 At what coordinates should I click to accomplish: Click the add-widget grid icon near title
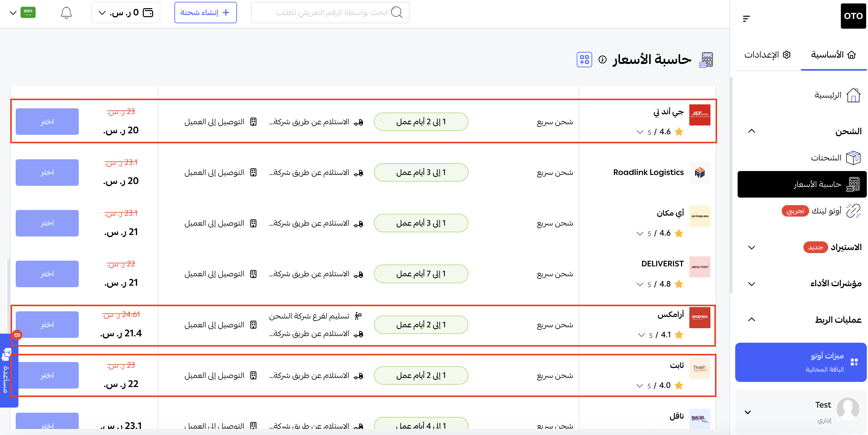tap(584, 60)
